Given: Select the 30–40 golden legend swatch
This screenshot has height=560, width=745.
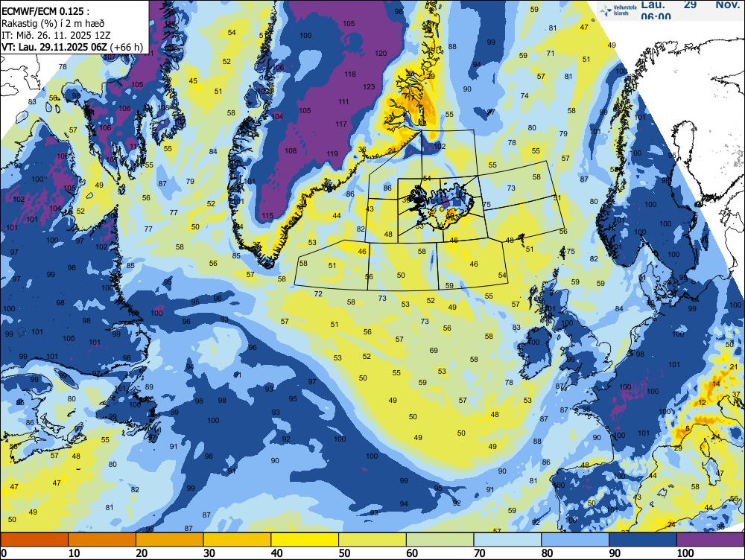Looking at the screenshot, I should [237, 540].
